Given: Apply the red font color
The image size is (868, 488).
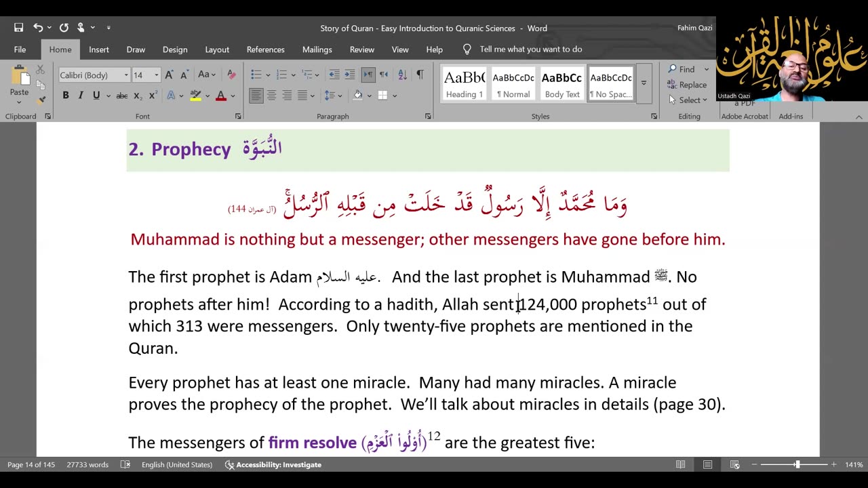Looking at the screenshot, I should coord(220,96).
